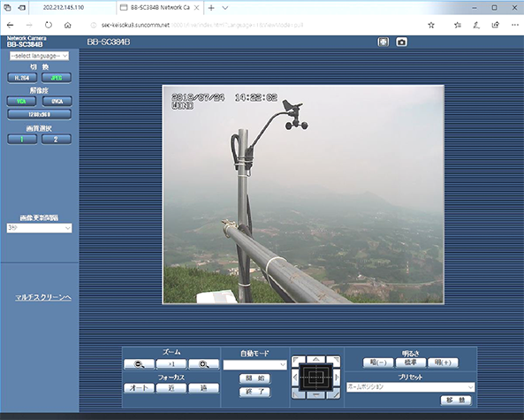Take a snapshot with the camera icon
This screenshot has width=524, height=420.
[x=401, y=42]
